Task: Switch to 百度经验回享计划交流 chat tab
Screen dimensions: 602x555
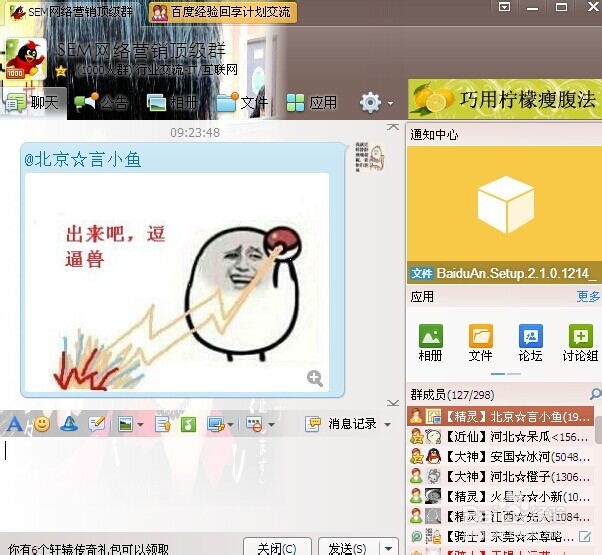Action: (x=223, y=12)
